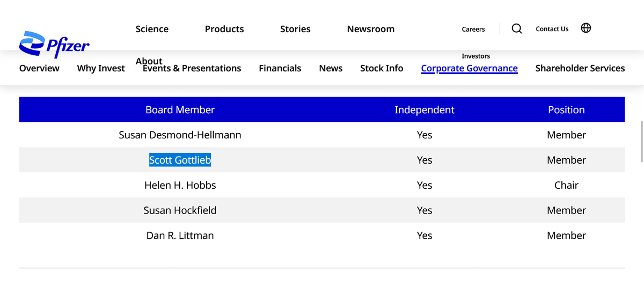Open the Newsroom menu

pos(371,29)
